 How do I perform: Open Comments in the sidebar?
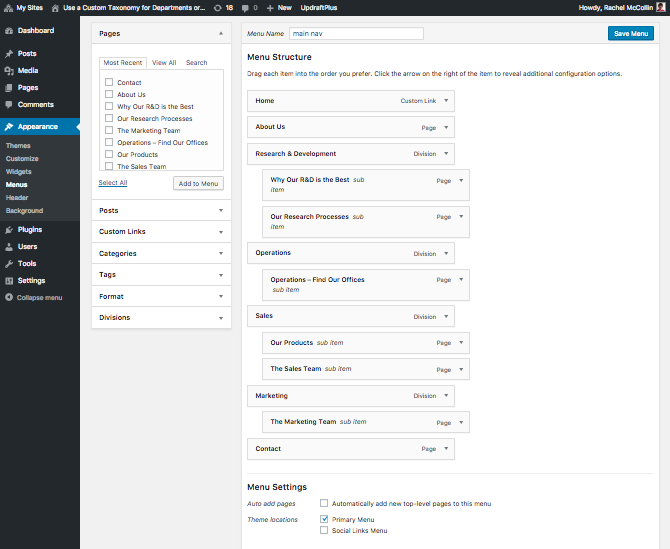click(36, 105)
